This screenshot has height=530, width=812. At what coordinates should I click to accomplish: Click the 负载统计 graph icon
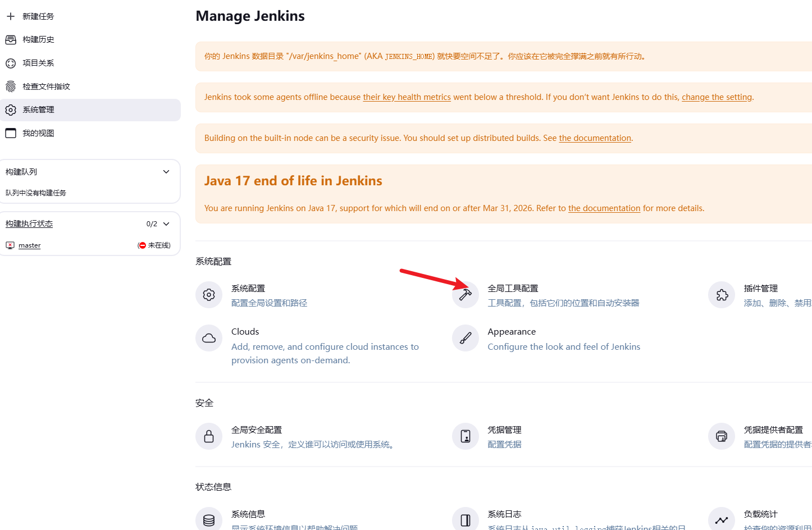(722, 520)
